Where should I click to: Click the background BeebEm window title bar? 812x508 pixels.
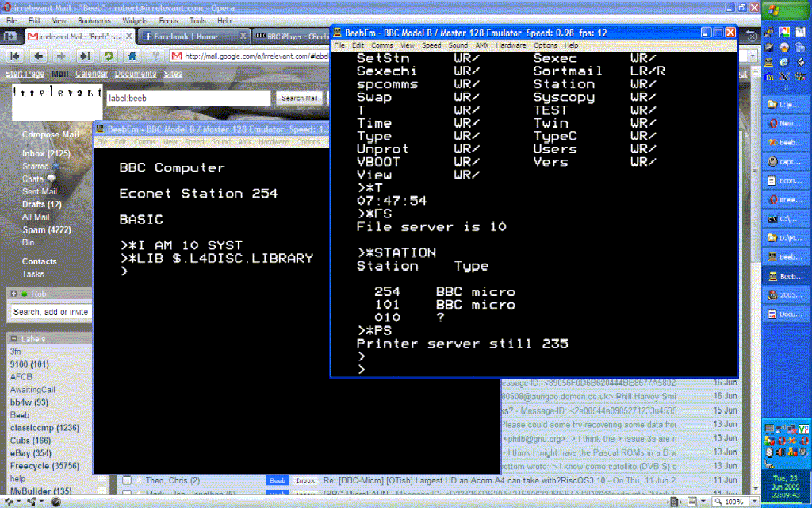(x=211, y=129)
